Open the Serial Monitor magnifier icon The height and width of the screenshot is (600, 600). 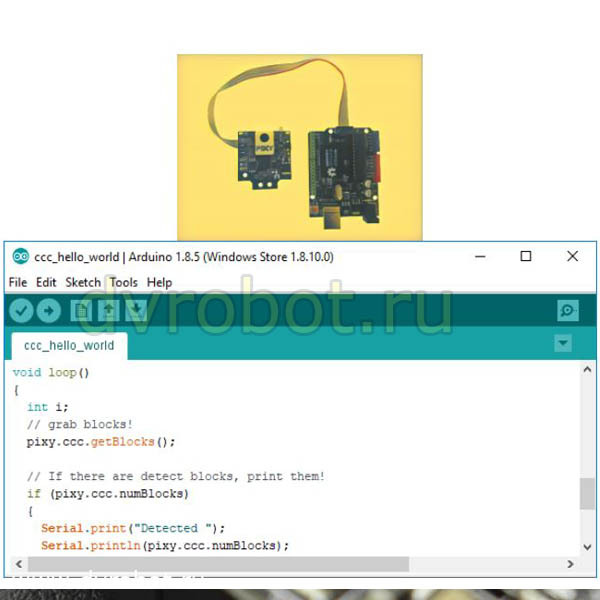pos(568,311)
